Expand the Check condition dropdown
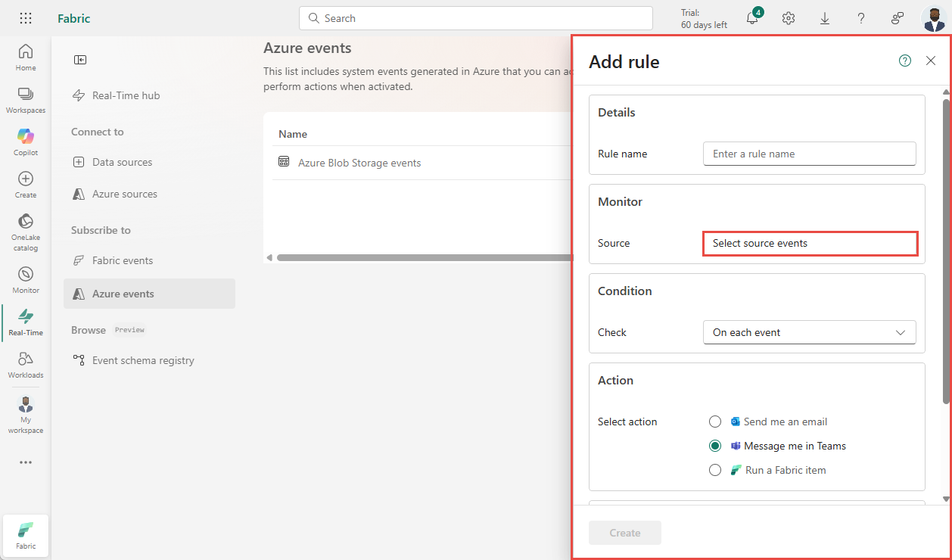The height and width of the screenshot is (560, 952). click(x=810, y=332)
